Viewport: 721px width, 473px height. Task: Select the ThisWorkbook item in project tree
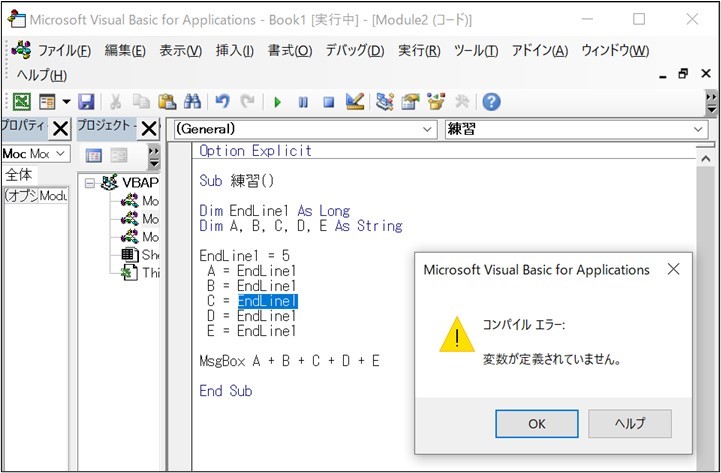[x=140, y=273]
